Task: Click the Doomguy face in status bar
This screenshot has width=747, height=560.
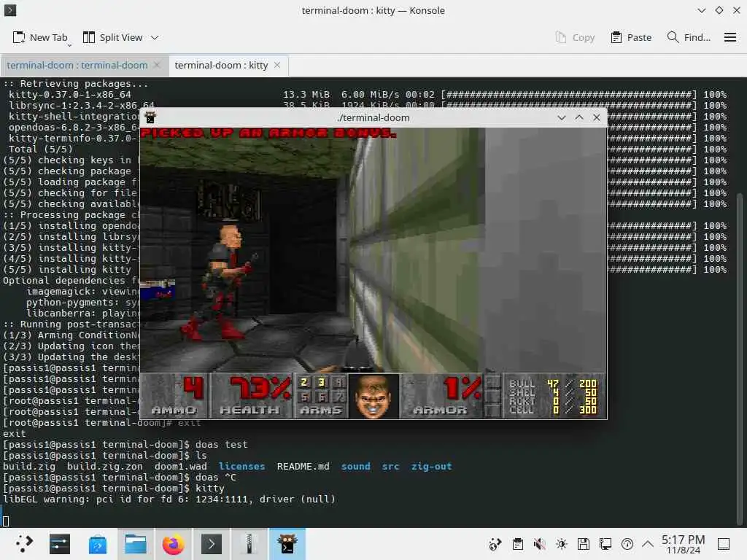Action: tap(374, 396)
